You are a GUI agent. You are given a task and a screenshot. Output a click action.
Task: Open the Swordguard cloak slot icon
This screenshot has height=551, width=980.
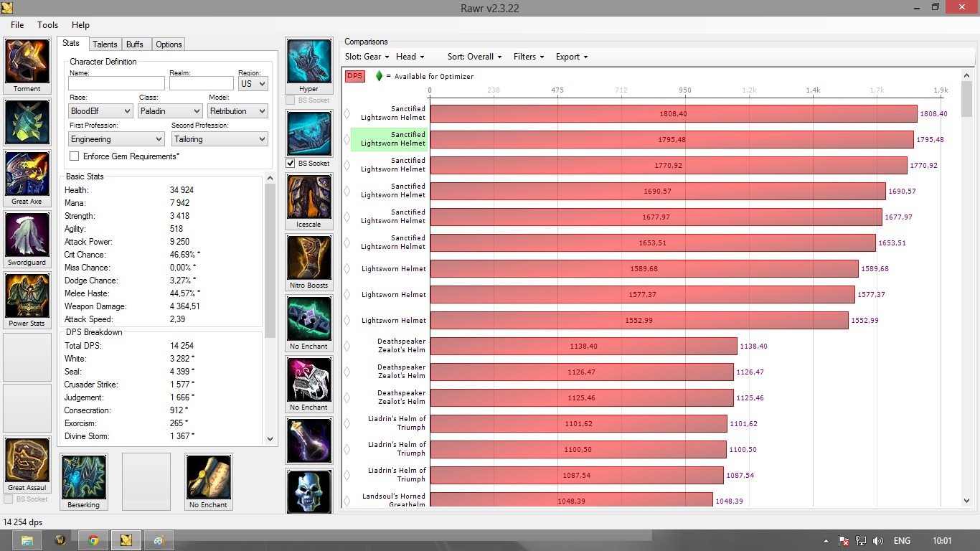click(x=27, y=235)
